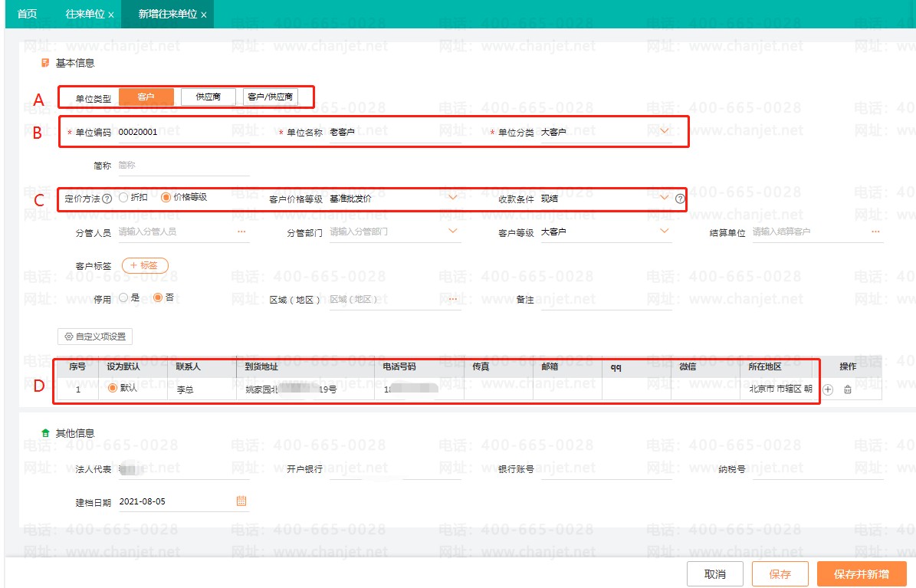The width and height of the screenshot is (916, 588).
Task: Click the 电话号码 cell in row 1
Action: coord(419,389)
